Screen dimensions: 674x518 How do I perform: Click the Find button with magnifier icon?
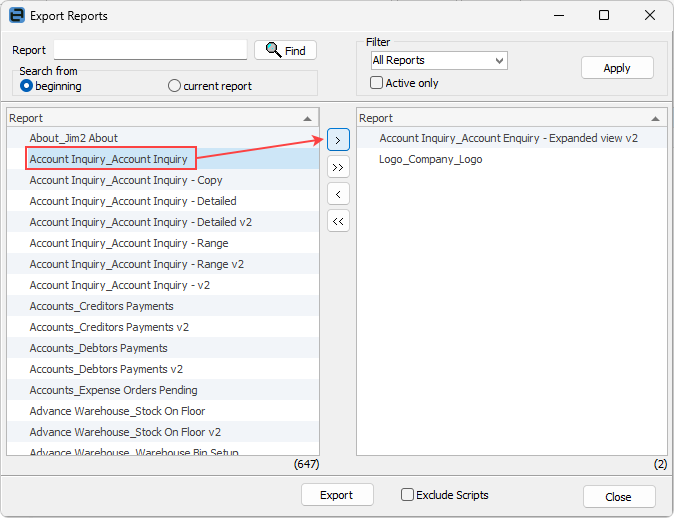[285, 50]
